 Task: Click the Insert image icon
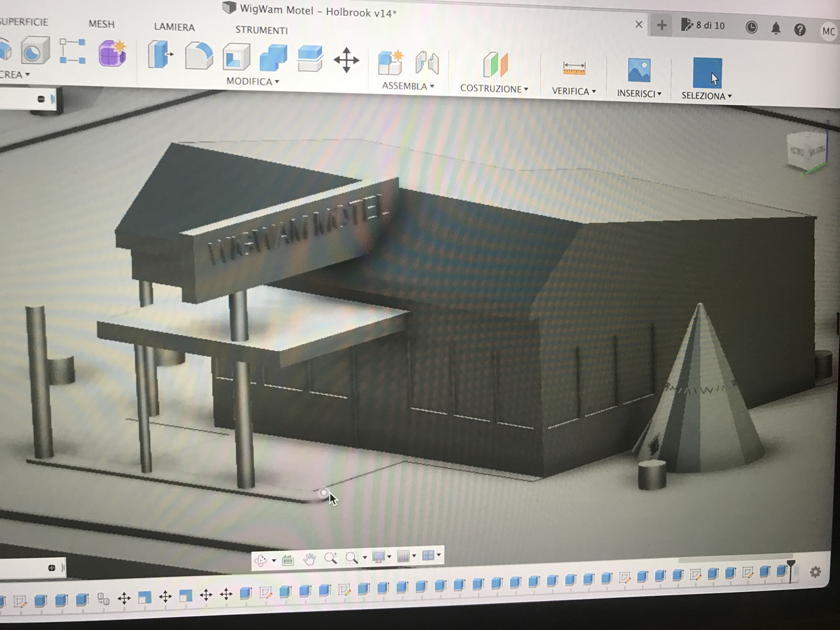pos(639,70)
